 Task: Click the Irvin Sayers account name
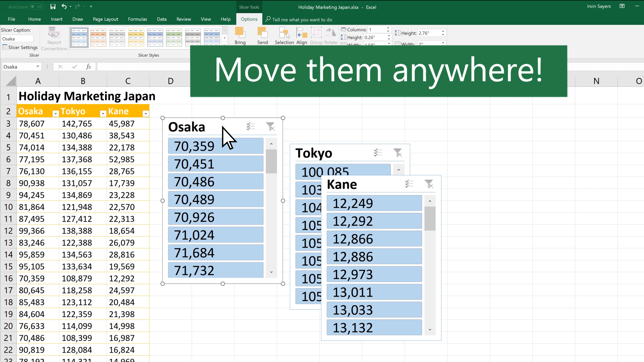599,6
